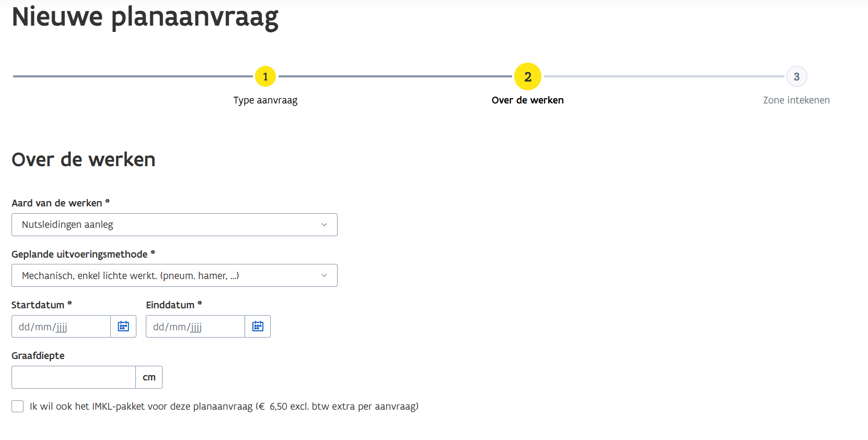Viewport: 868px width, 440px height.
Task: Expand the Nutsleidingen aanleg dropdown
Action: coord(174,225)
